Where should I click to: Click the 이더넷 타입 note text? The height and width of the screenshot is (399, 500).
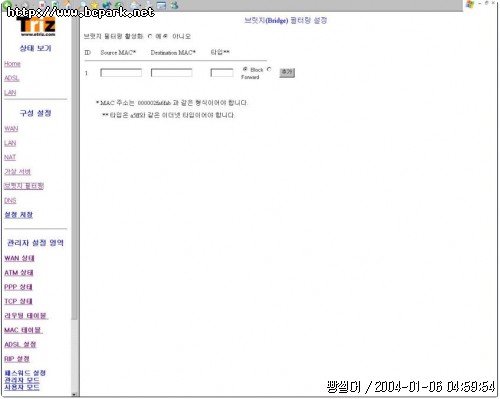pos(169,115)
